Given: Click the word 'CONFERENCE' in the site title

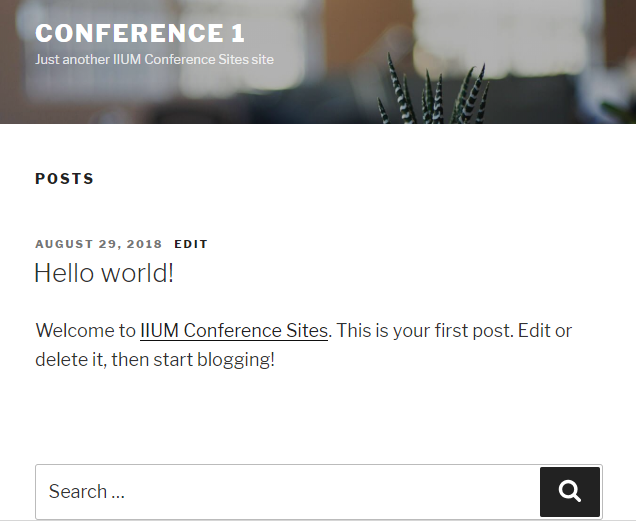Looking at the screenshot, I should click(x=129, y=33).
